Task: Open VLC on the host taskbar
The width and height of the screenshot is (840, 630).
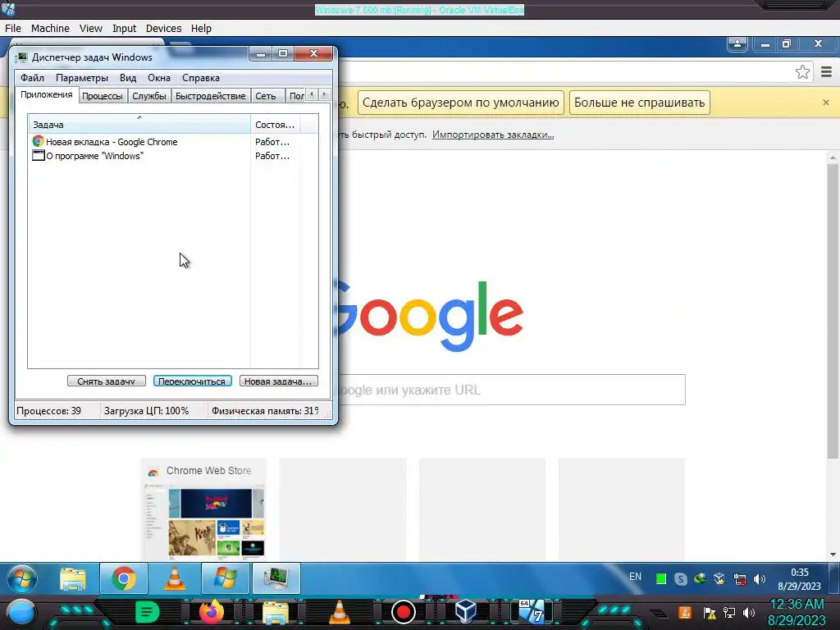Action: point(339,612)
